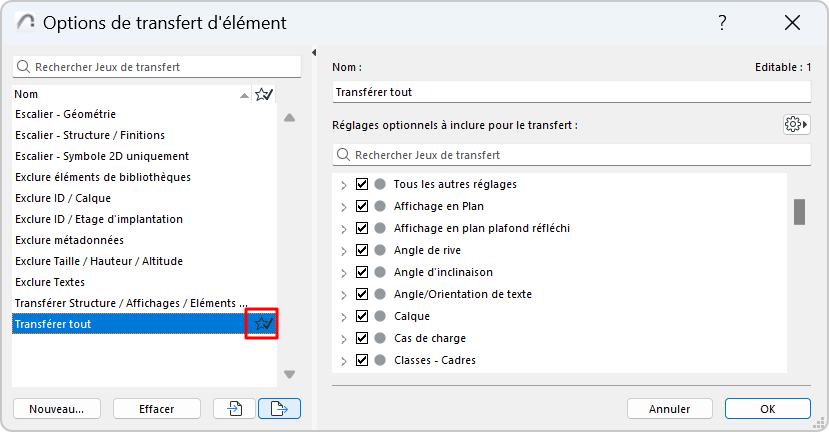Uncheck the Affichage en Plan checkbox
The image size is (829, 432).
click(362, 206)
